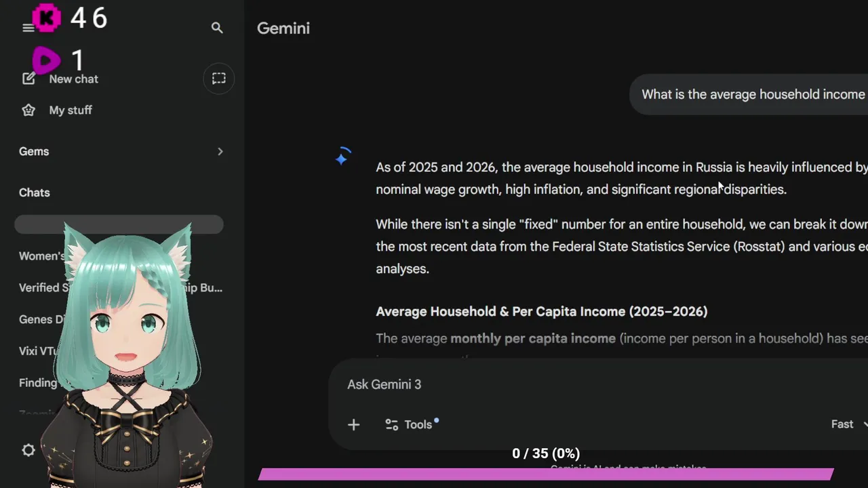Click the household income prompt bubble
The width and height of the screenshot is (868, 488).
click(753, 94)
